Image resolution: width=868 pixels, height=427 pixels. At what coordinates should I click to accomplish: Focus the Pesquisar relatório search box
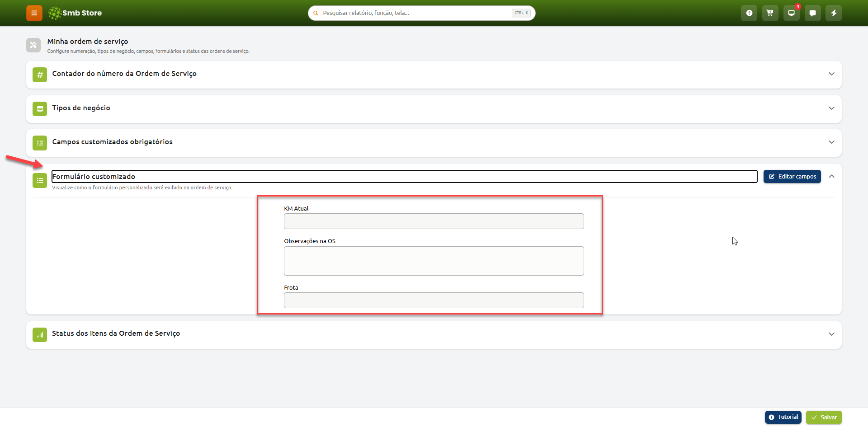click(421, 13)
